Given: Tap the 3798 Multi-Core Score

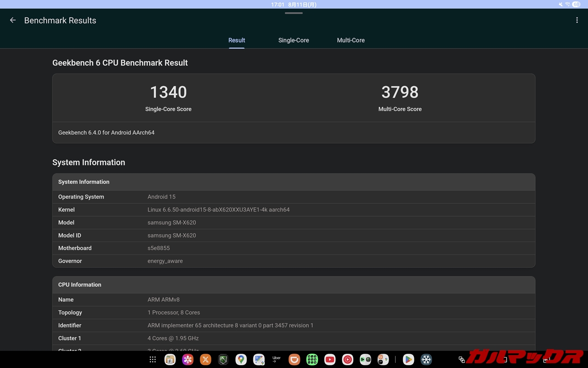Looking at the screenshot, I should (400, 92).
